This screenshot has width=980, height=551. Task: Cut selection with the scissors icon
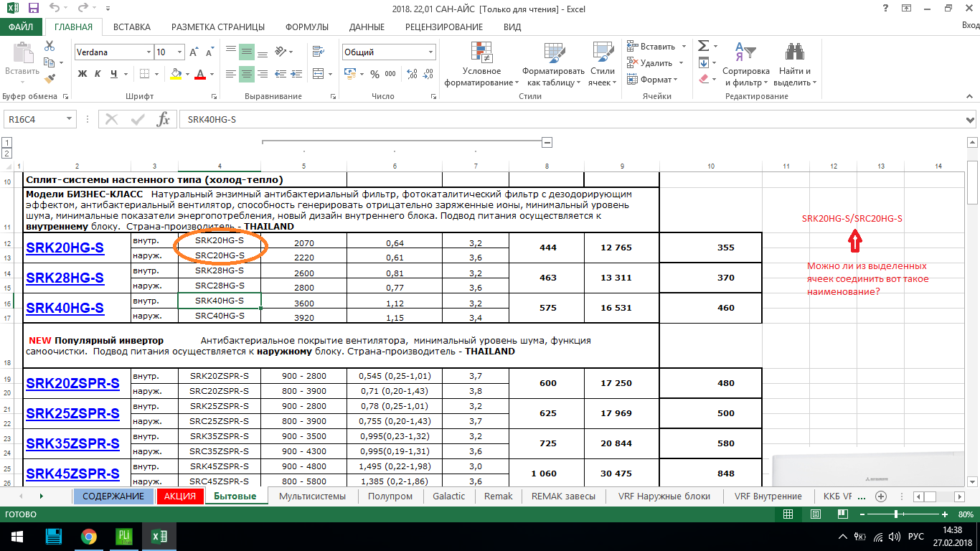tap(50, 46)
